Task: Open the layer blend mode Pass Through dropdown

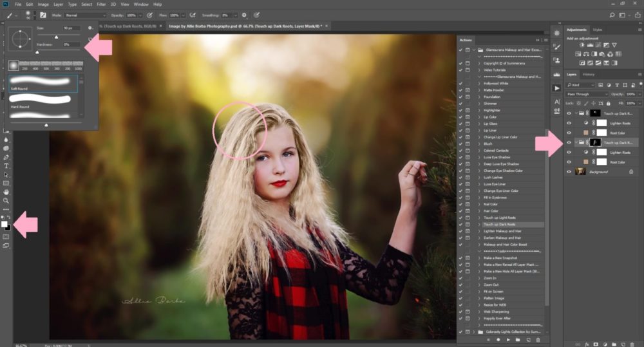Action: (587, 94)
